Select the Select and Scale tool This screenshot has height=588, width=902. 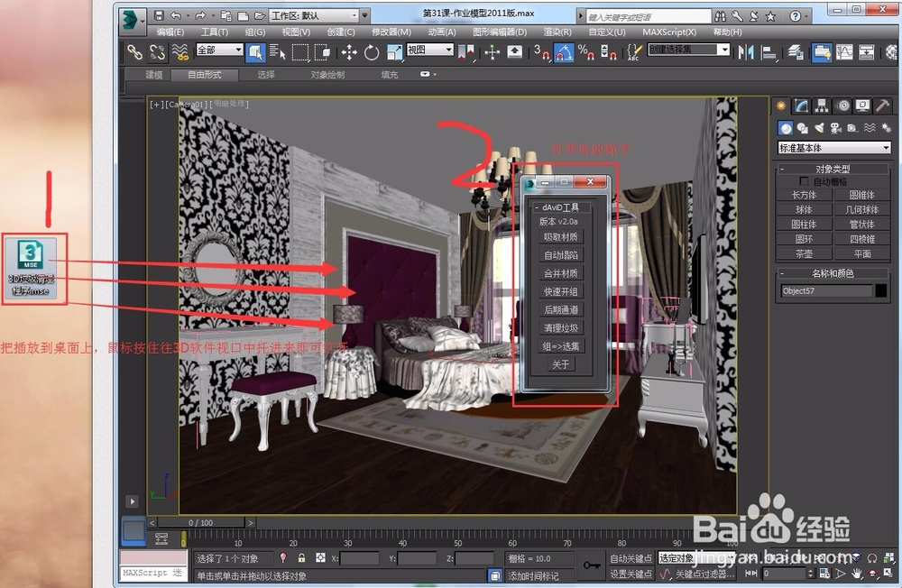(394, 52)
